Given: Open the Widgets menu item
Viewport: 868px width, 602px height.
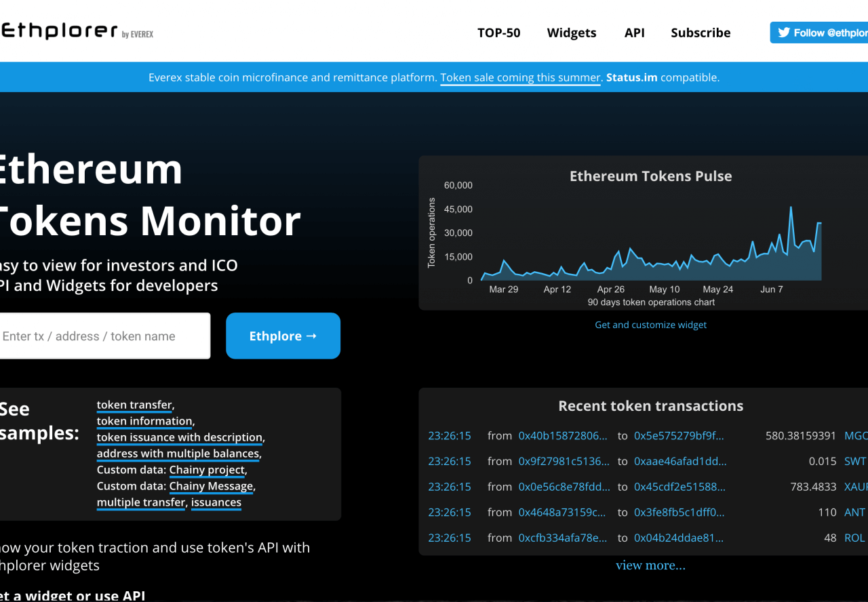Looking at the screenshot, I should point(572,33).
